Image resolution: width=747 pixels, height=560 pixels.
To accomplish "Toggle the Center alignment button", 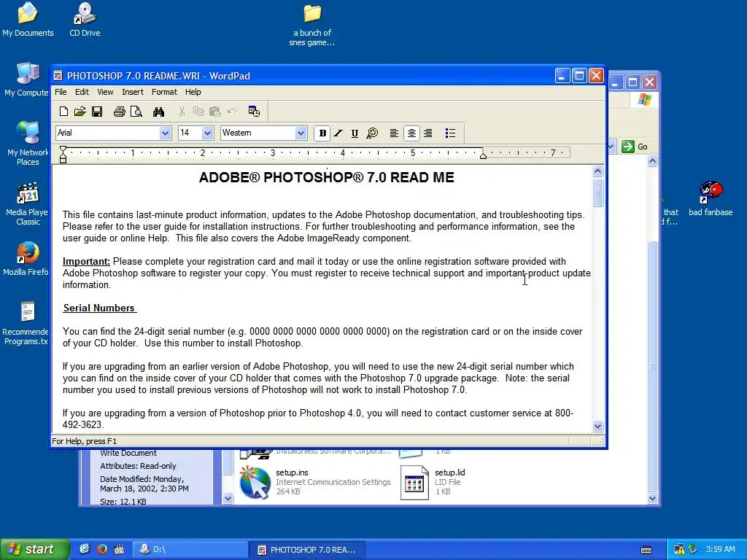I will coord(411,133).
